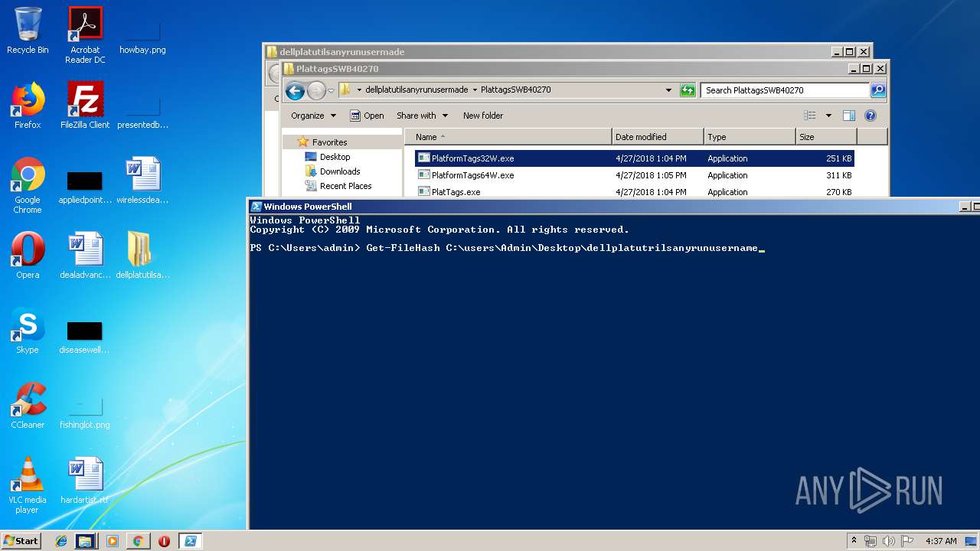Launch Firefox from the desktop

click(28, 106)
